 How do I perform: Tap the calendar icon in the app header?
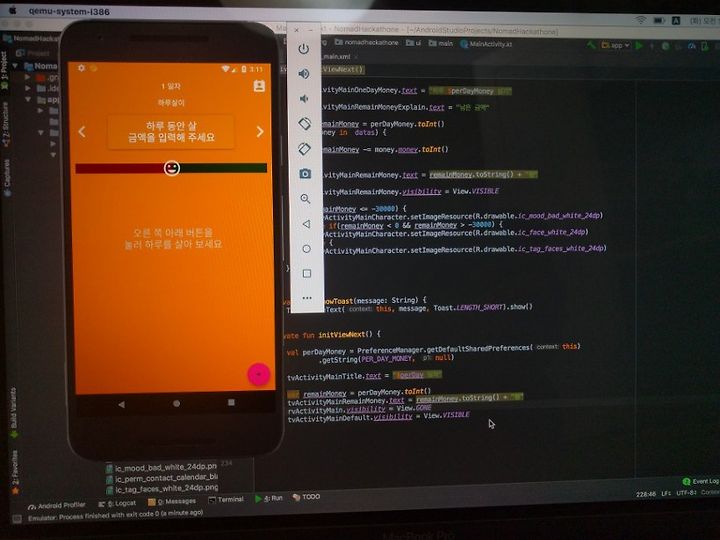[x=259, y=86]
